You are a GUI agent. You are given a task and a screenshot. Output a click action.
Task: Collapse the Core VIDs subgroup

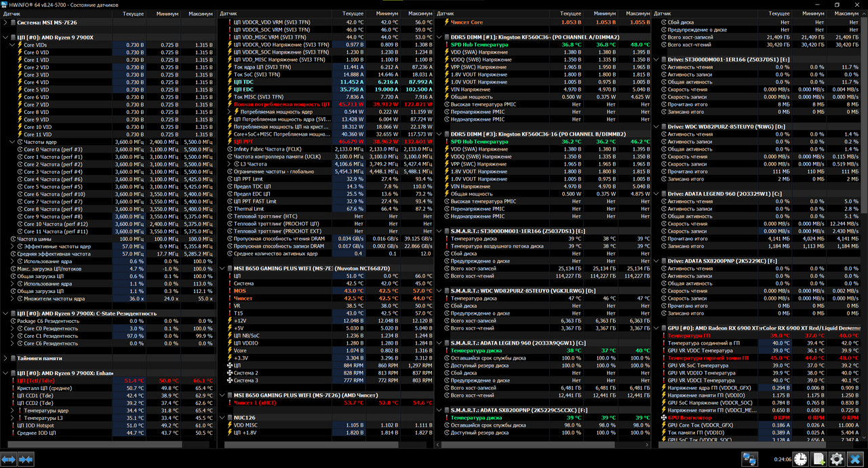12,45
